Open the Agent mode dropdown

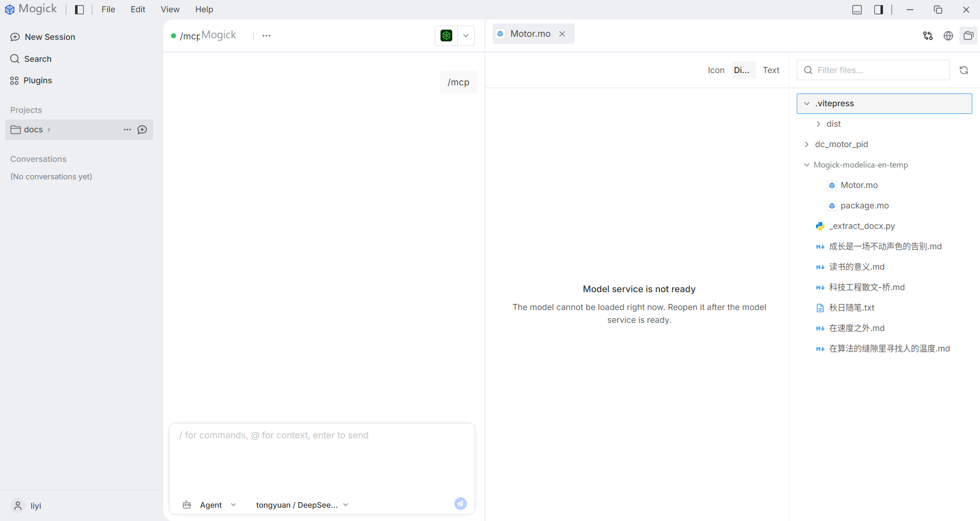[210, 505]
